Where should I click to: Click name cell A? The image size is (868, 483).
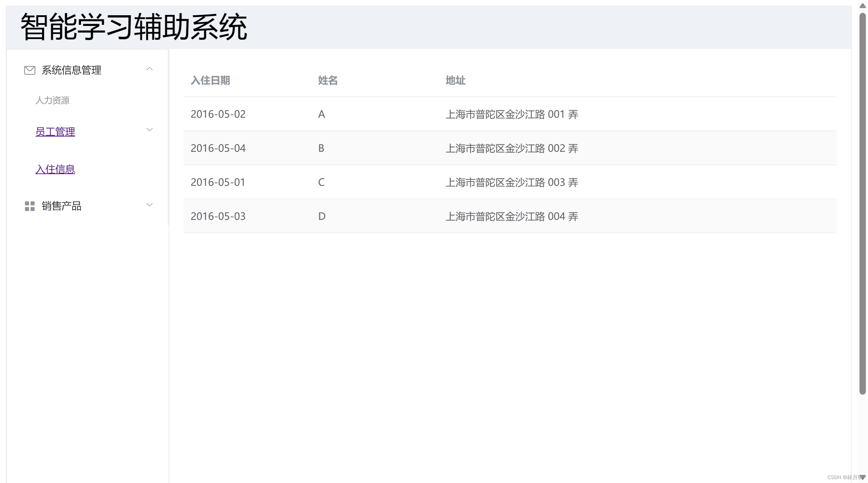321,114
